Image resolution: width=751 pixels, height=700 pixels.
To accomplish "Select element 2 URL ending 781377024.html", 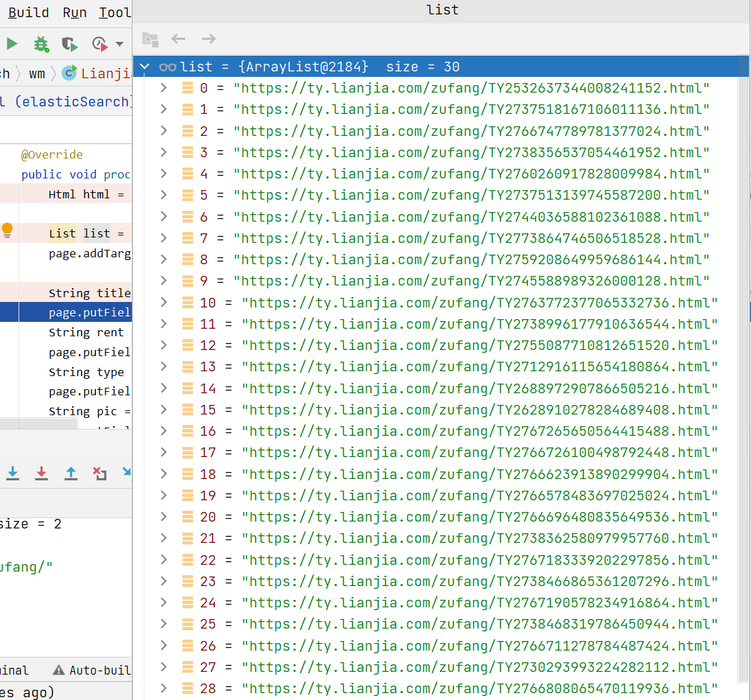I will coord(472,131).
